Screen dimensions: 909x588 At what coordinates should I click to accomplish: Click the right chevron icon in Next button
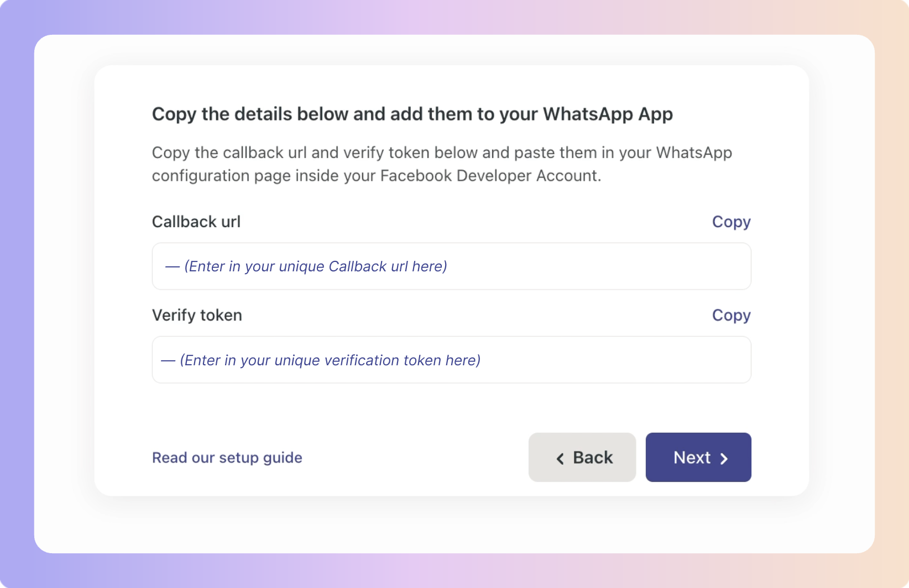724,459
